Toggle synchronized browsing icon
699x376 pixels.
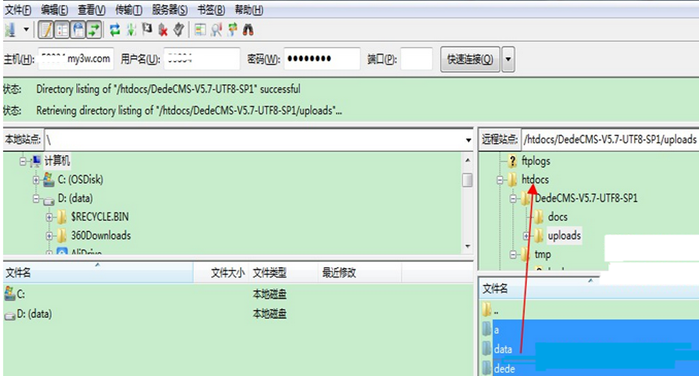click(x=232, y=30)
